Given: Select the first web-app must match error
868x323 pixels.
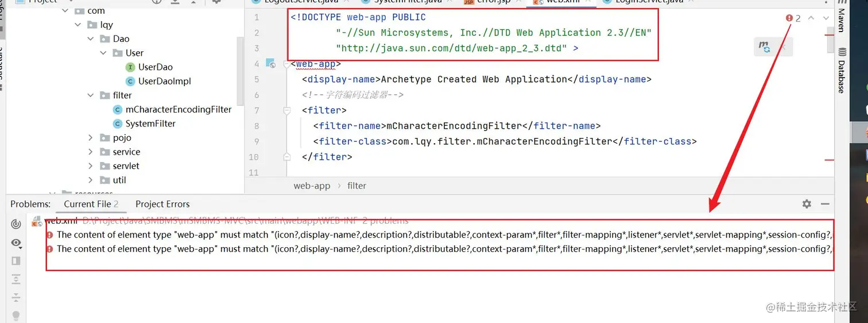Looking at the screenshot, I should point(439,234).
